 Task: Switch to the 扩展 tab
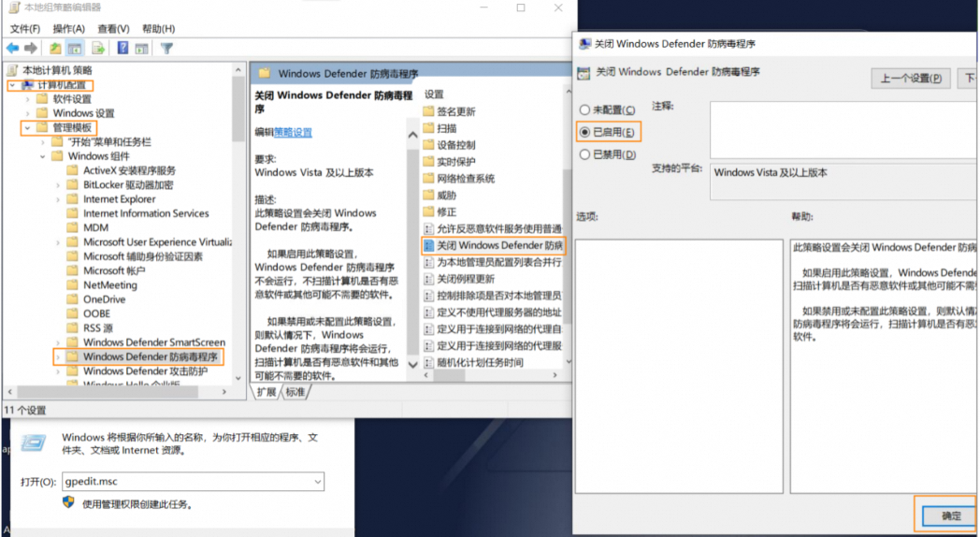(x=267, y=392)
